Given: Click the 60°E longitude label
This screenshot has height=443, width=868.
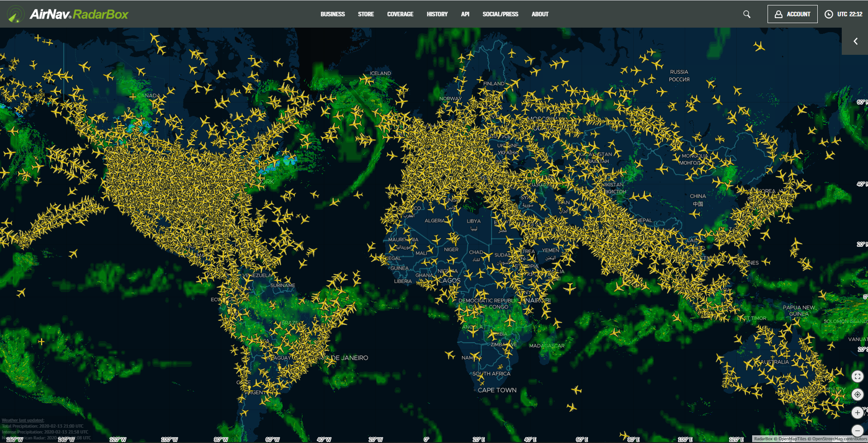Looking at the screenshot, I should 582,439.
